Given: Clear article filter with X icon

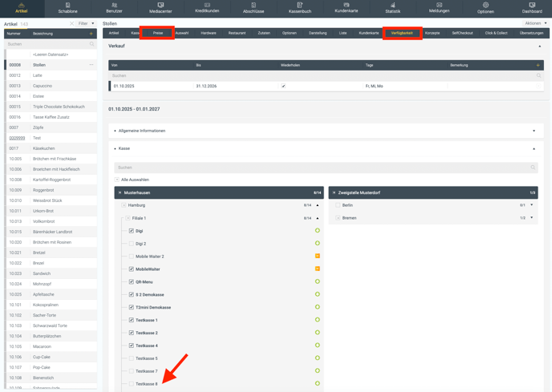Looking at the screenshot, I should coord(71,24).
